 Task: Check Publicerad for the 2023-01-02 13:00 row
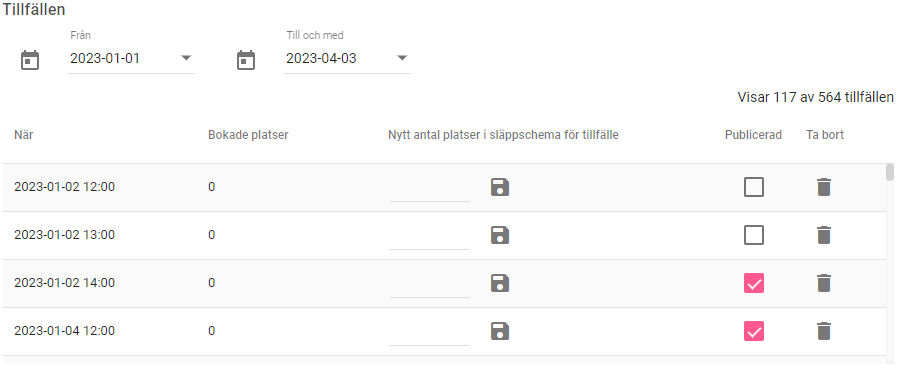754,235
